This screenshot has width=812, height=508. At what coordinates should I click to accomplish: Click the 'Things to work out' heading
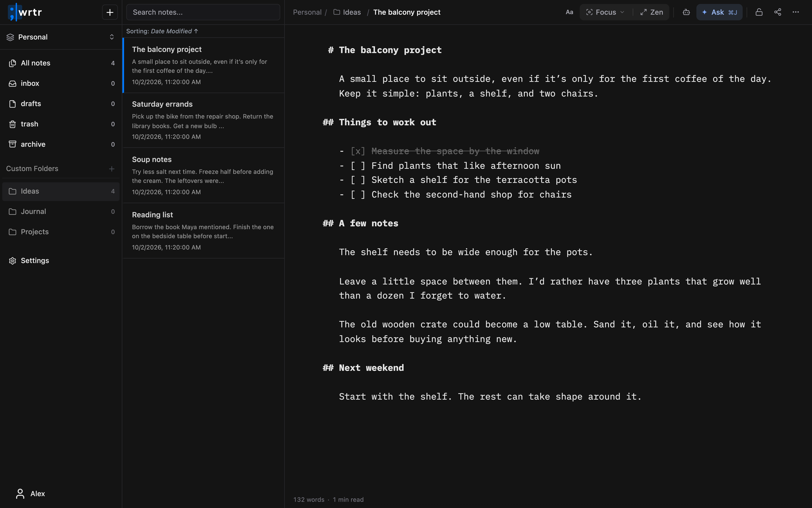pos(387,122)
